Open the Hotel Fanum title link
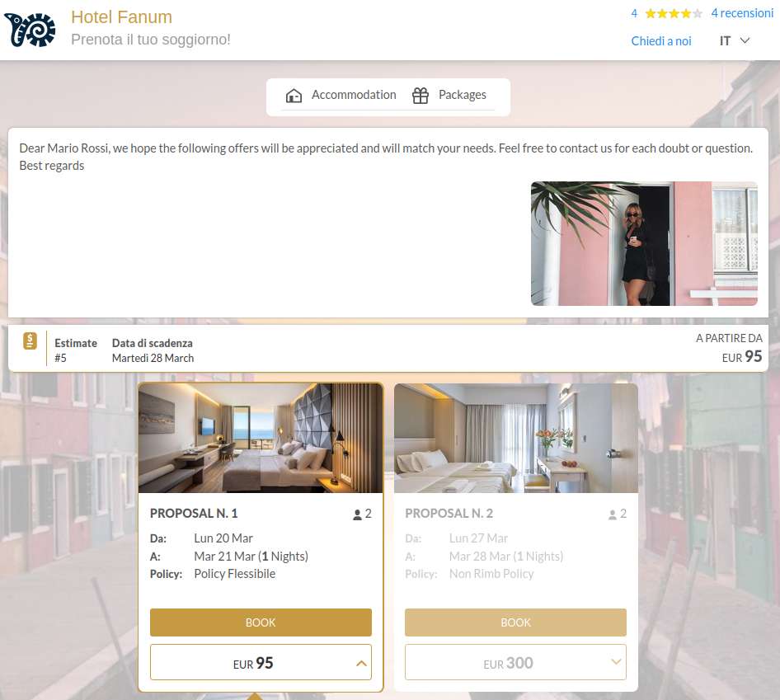The height and width of the screenshot is (700, 780). pyautogui.click(x=121, y=17)
